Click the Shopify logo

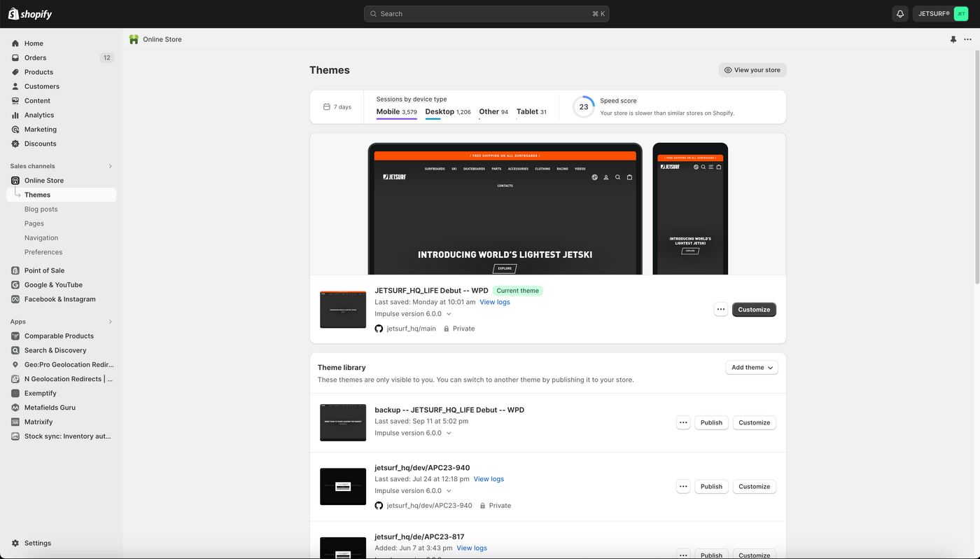point(30,14)
